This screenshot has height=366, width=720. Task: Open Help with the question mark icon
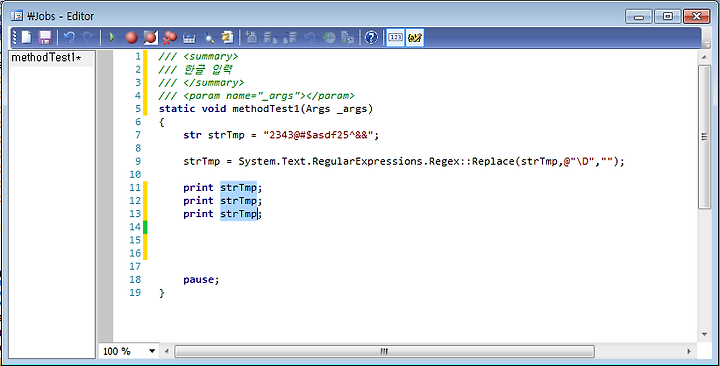tap(371, 37)
